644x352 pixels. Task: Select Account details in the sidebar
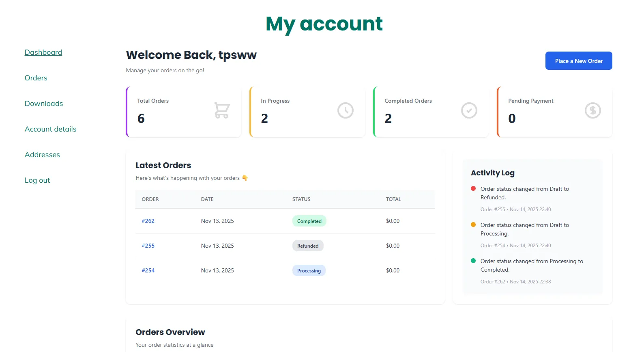click(x=51, y=129)
